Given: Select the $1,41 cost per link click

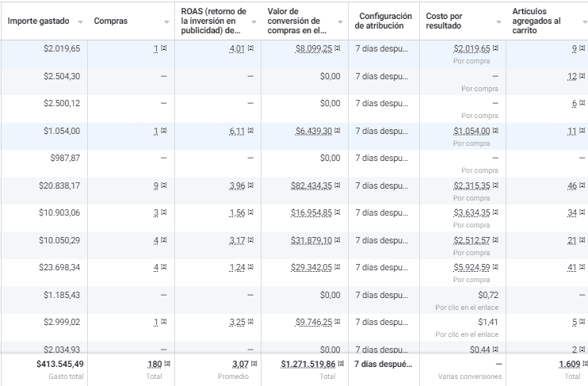Looking at the screenshot, I should click(x=488, y=323).
